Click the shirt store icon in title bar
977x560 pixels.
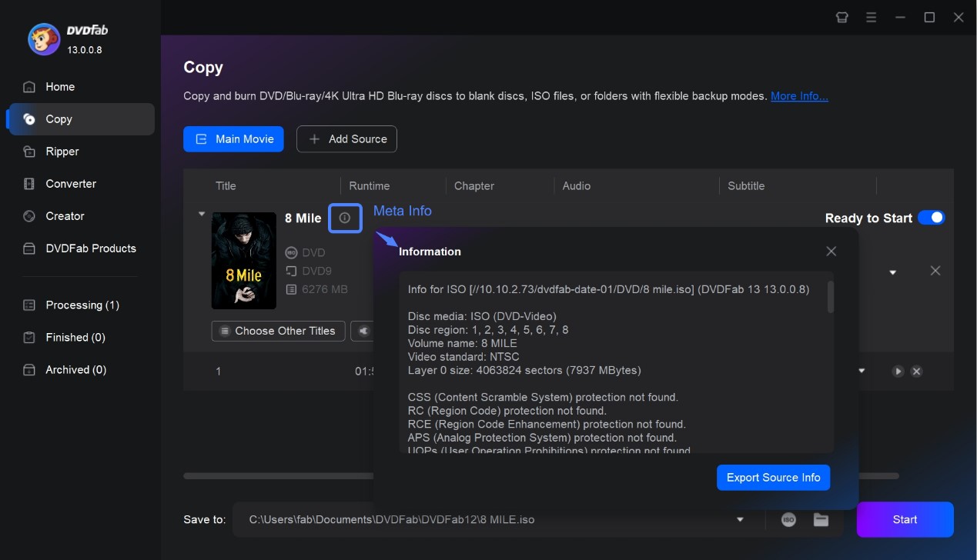841,17
